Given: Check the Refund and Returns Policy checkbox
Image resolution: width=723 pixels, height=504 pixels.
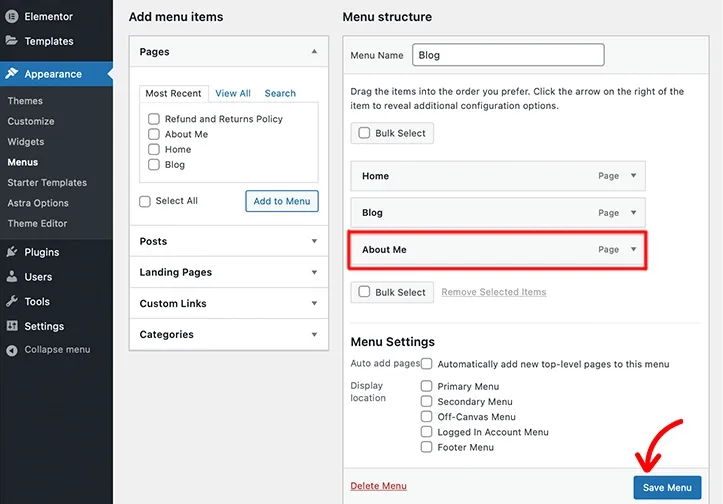Looking at the screenshot, I should point(154,119).
